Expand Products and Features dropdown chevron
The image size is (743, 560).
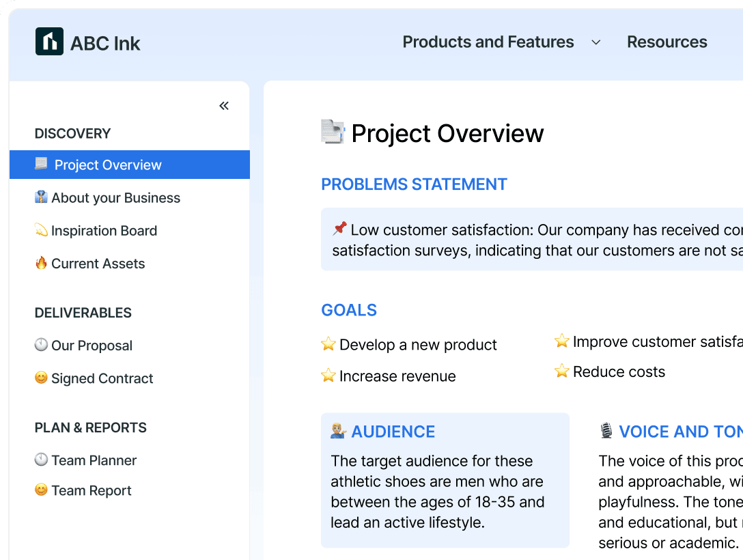pyautogui.click(x=596, y=42)
